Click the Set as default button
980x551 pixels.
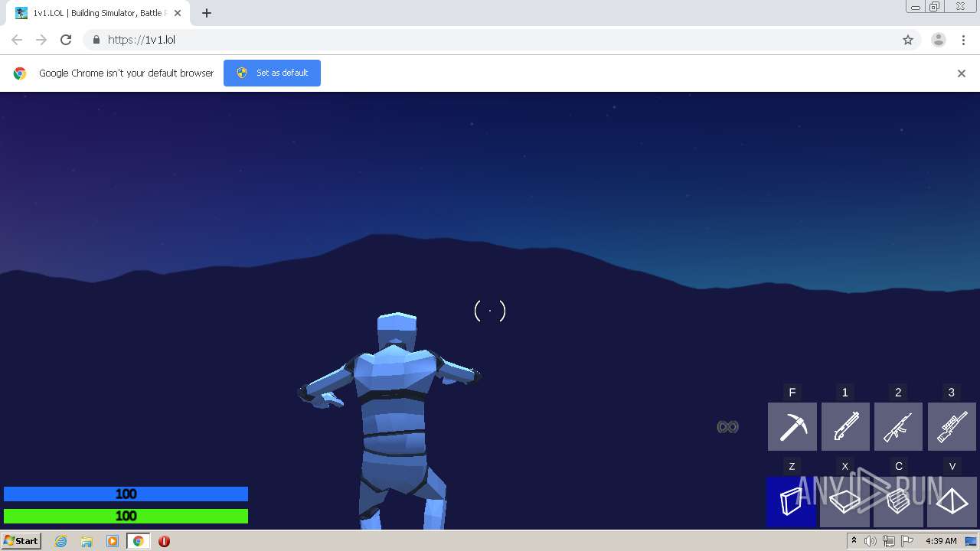(272, 73)
